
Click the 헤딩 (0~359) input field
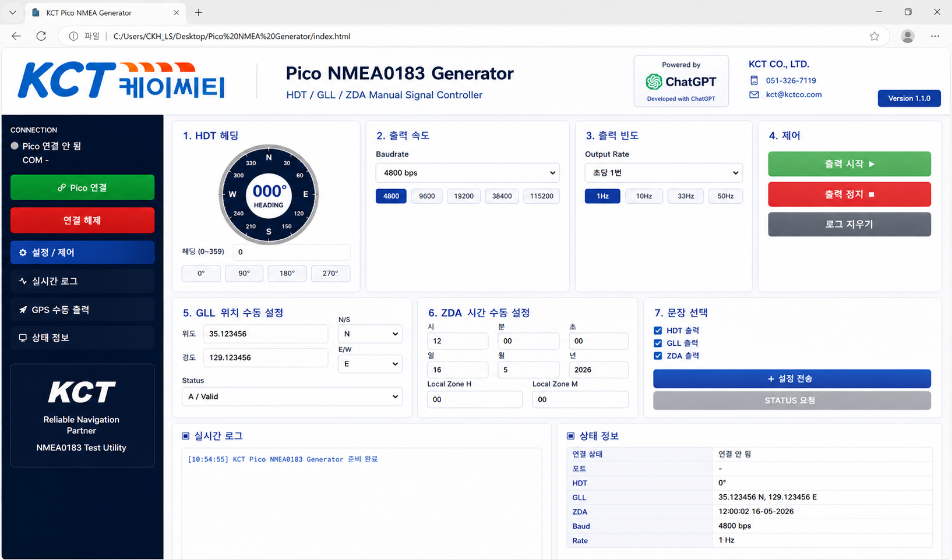tap(291, 252)
